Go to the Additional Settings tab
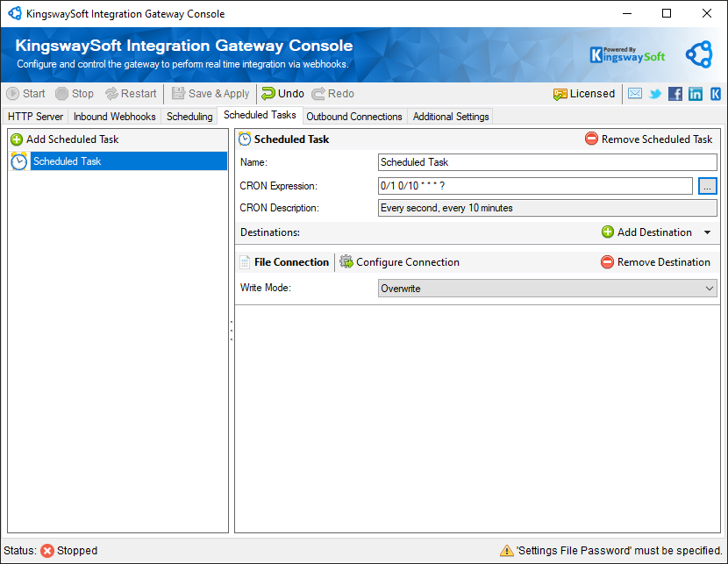The image size is (728, 564). click(x=451, y=117)
